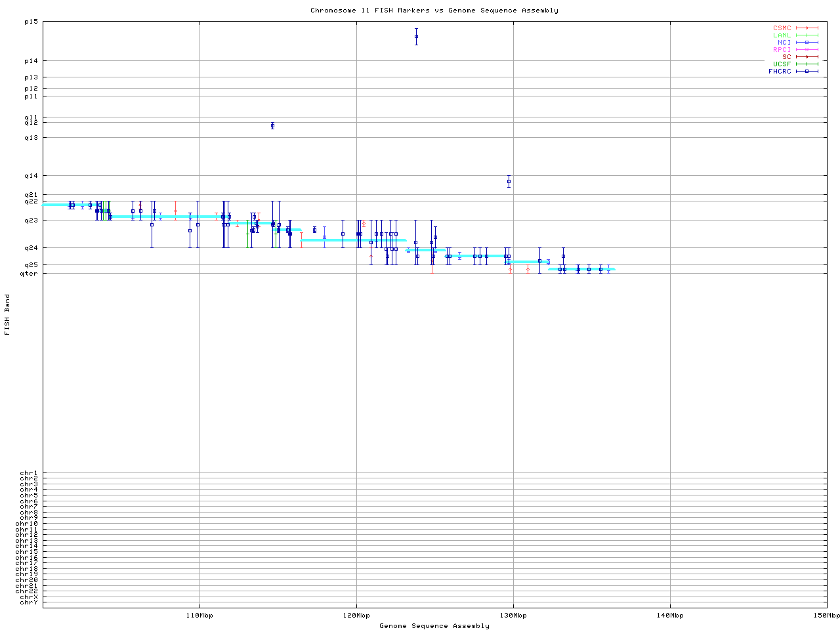840x630 pixels.
Task: Click the chr1 y-axis label
Action: pos(29,473)
